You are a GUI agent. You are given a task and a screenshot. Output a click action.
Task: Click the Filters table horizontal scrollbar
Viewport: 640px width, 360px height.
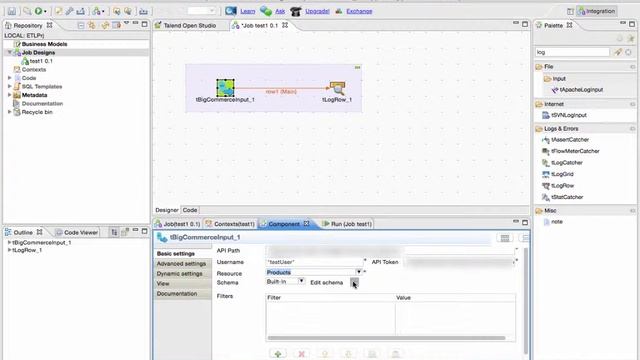[x=387, y=338]
